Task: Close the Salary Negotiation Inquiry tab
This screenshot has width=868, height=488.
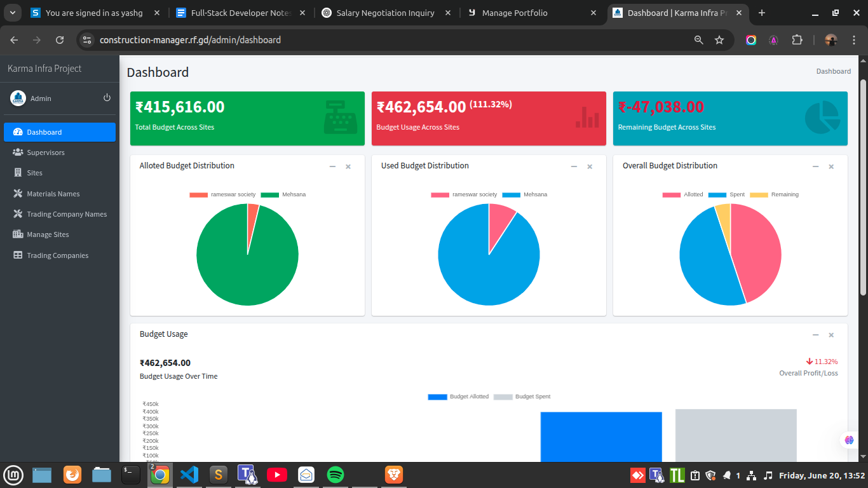Action: 449,13
